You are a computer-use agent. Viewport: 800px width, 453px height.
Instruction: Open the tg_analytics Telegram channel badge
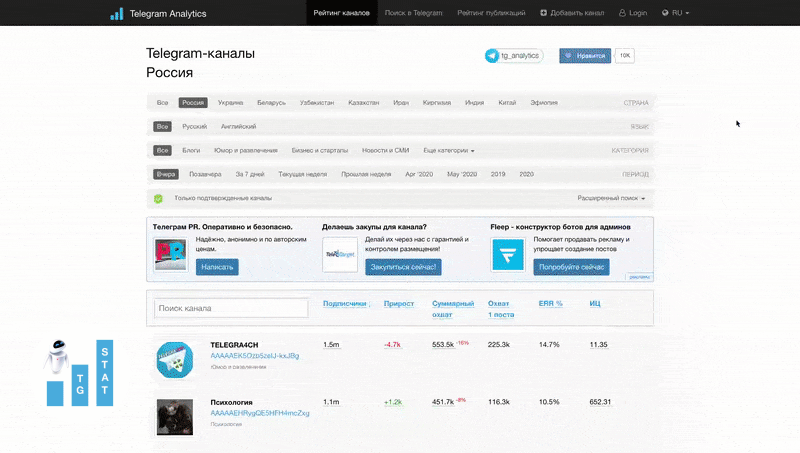[x=514, y=56]
